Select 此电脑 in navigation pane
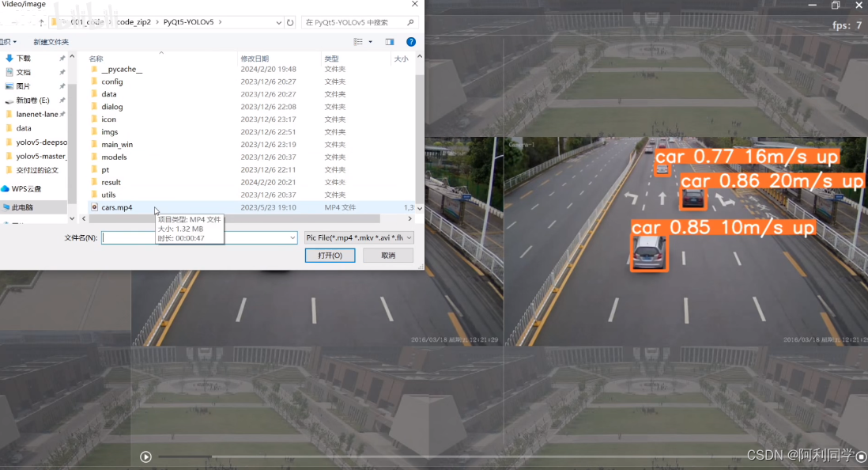This screenshot has height=470, width=868. (x=22, y=207)
